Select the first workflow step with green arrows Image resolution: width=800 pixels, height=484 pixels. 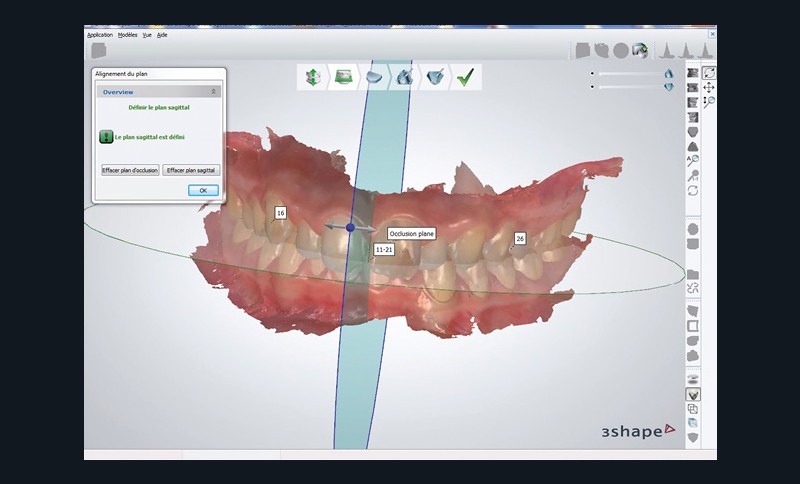314,77
